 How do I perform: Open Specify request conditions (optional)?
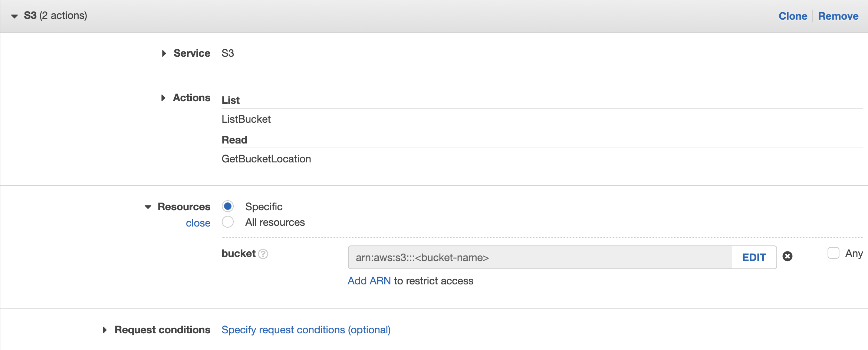pyautogui.click(x=306, y=330)
